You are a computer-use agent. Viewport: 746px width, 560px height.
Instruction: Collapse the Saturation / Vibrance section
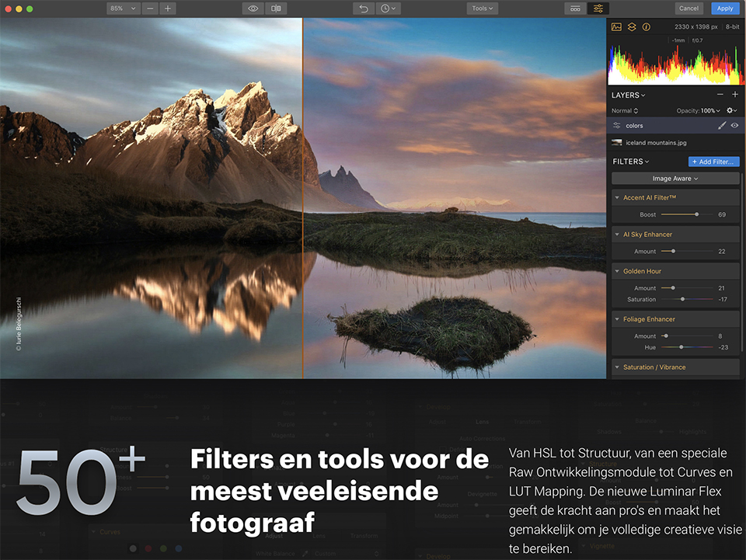(617, 367)
